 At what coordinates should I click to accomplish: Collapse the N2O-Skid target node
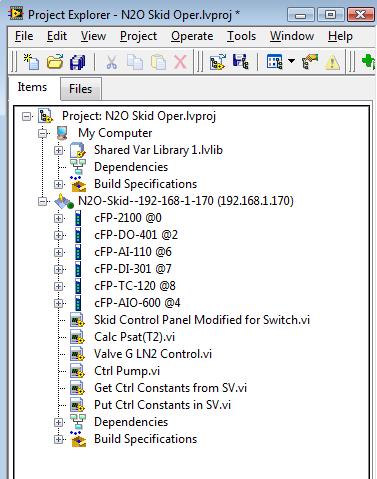[x=42, y=201]
